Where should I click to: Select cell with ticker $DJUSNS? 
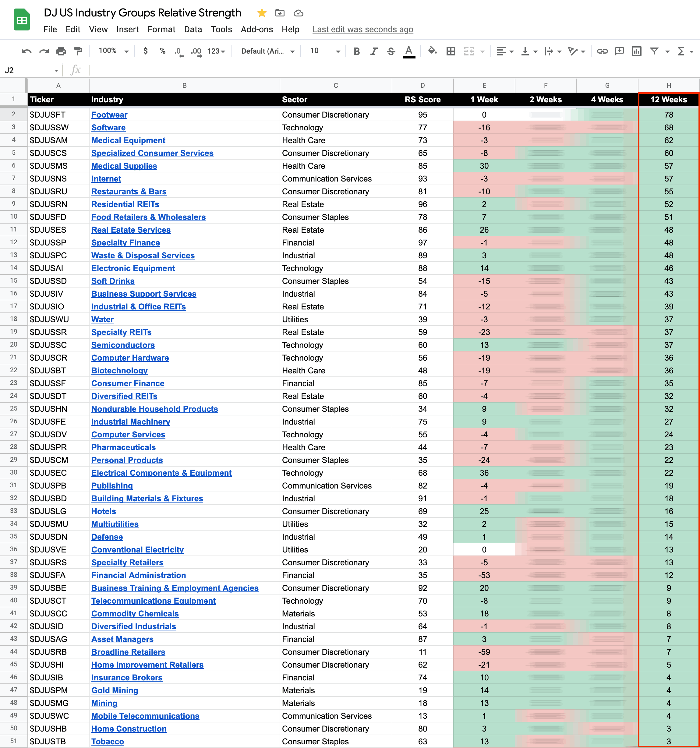coord(58,179)
